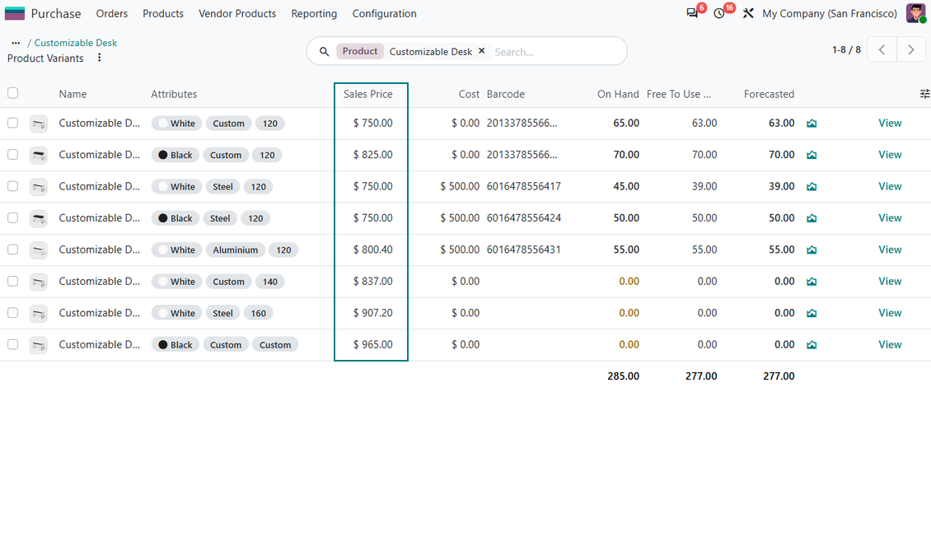This screenshot has width=931, height=560.
Task: Sort by the On Hand column header
Action: (618, 94)
